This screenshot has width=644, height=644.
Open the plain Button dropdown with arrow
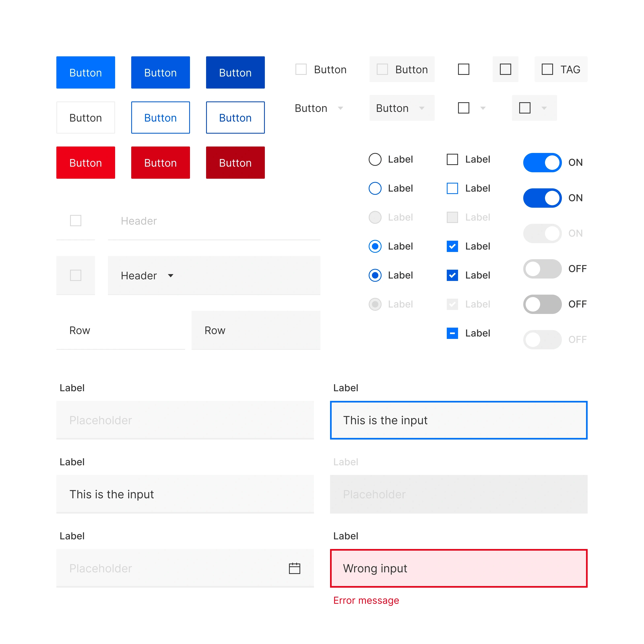pyautogui.click(x=340, y=108)
